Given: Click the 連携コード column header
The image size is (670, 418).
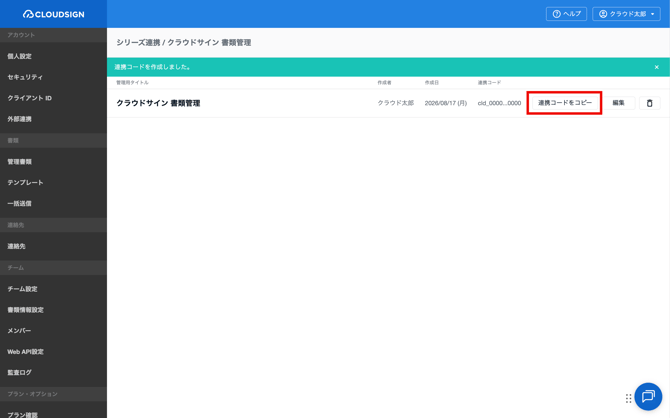Looking at the screenshot, I should [x=489, y=82].
